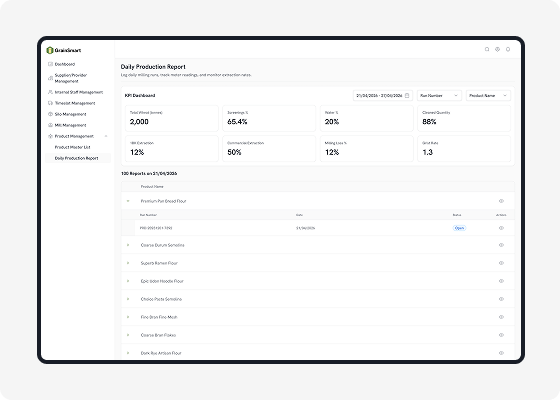The height and width of the screenshot is (400, 560).
Task: Click the date range input field
Action: coord(383,96)
